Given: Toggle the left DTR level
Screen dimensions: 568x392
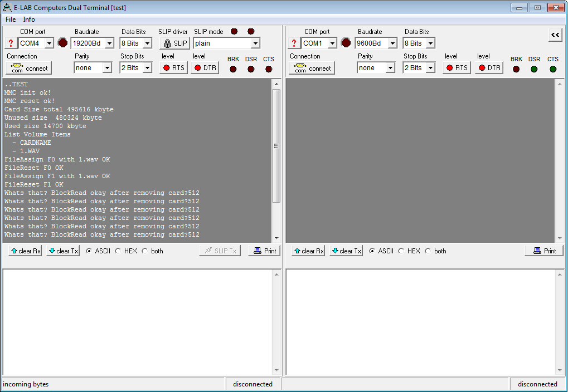Looking at the screenshot, I should (x=205, y=68).
